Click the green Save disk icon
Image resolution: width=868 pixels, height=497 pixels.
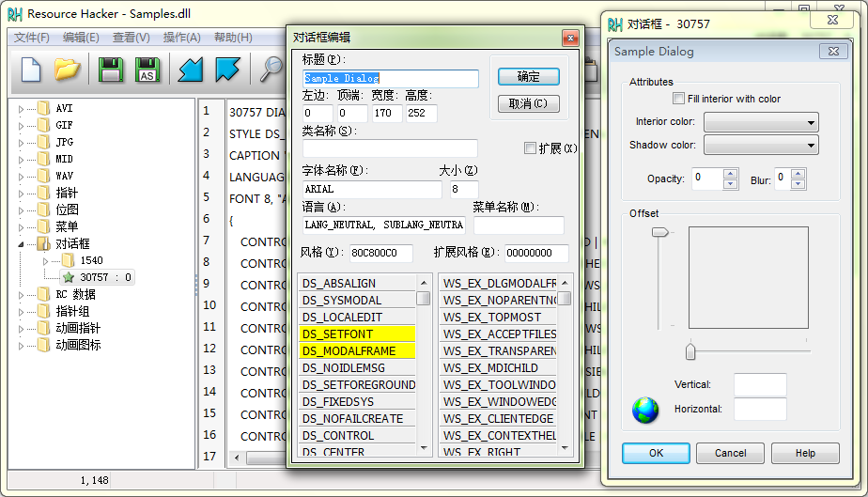[x=112, y=69]
